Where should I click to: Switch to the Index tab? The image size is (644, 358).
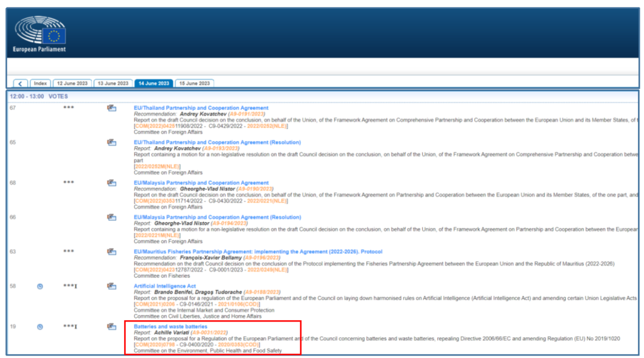click(41, 83)
